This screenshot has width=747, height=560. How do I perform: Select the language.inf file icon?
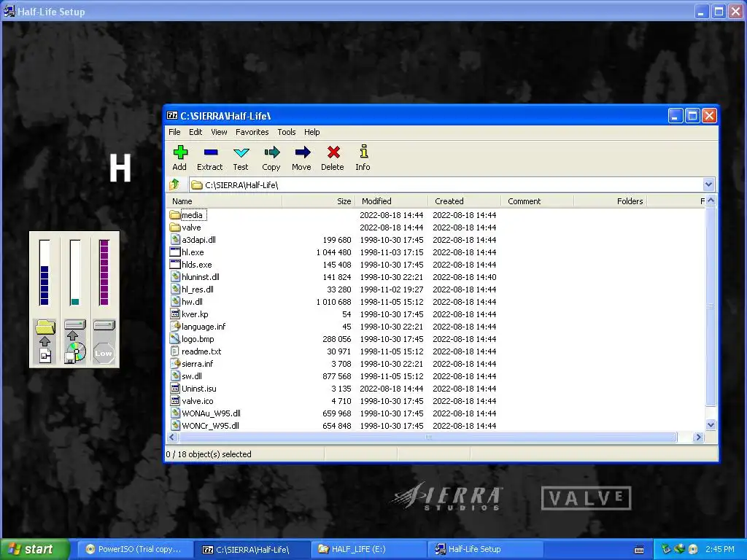[x=175, y=327]
